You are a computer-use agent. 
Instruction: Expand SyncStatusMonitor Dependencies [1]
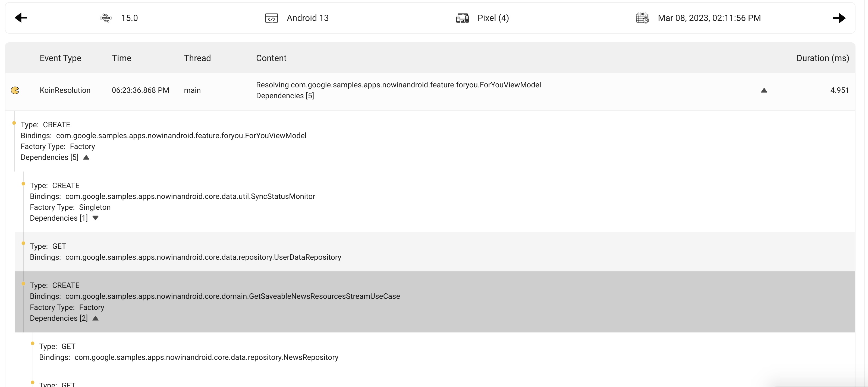coord(95,218)
